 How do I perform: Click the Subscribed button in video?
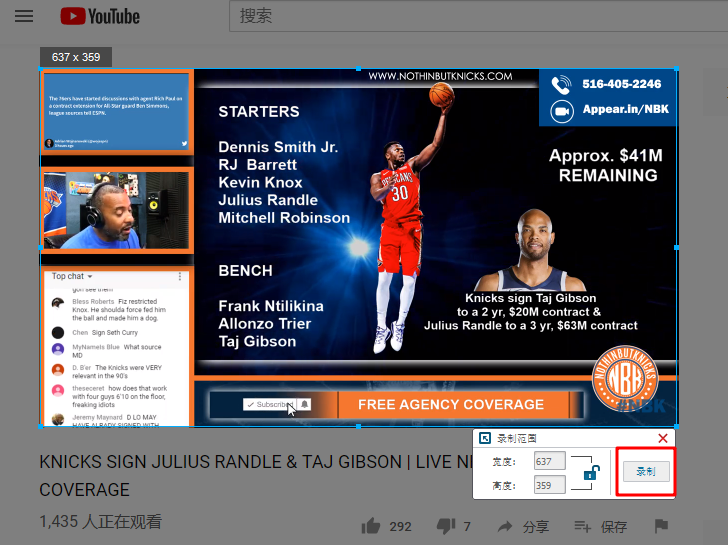(270, 404)
